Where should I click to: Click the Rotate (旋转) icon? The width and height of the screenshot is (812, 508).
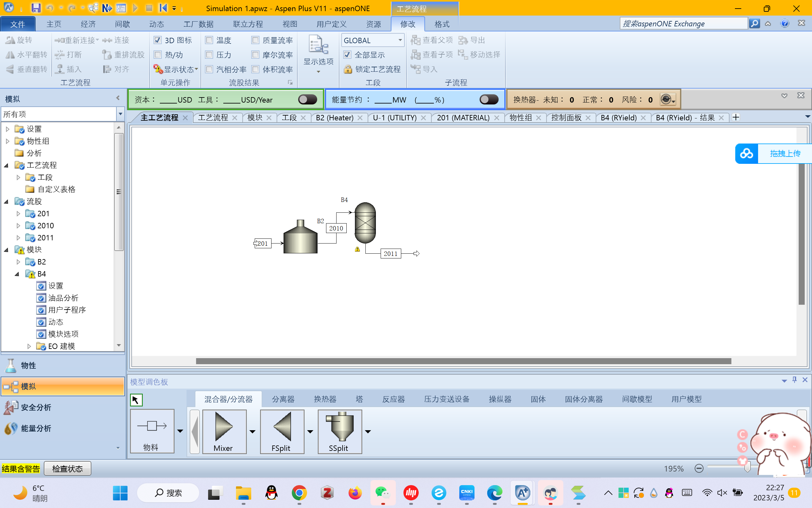10,40
